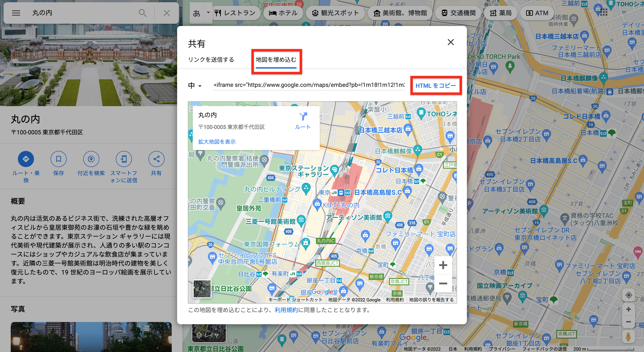Viewport: 644px width, 352px height.
Task: Filter by 美術館、博物館 chip
Action: pos(400,13)
